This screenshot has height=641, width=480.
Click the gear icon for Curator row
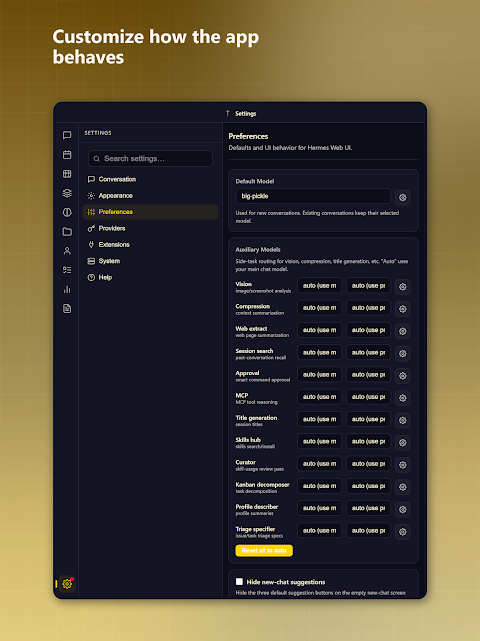coord(403,465)
